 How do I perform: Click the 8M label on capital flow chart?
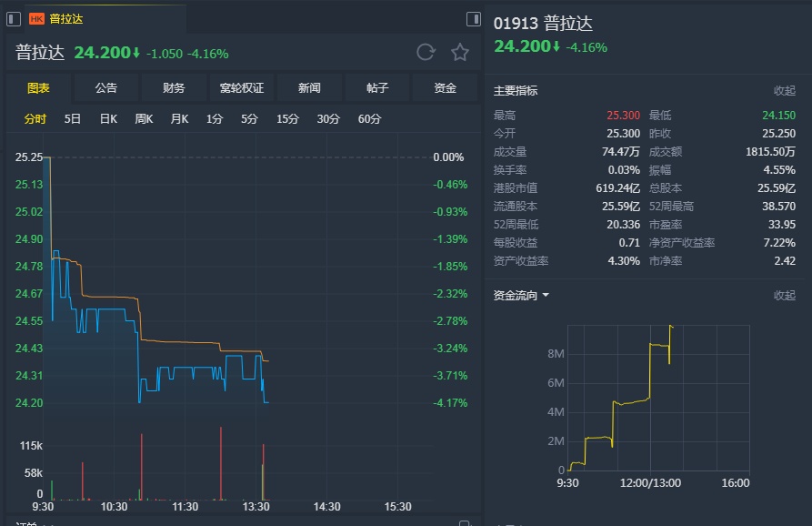click(x=556, y=354)
